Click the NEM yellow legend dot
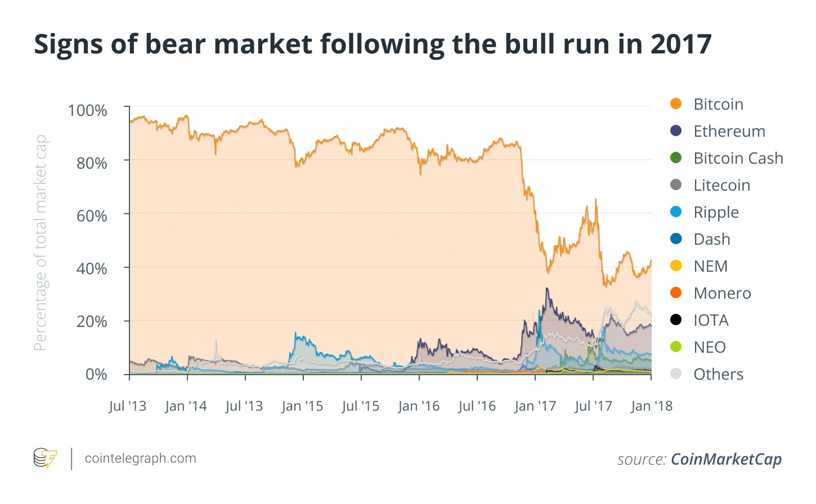The image size is (816, 504). (676, 266)
